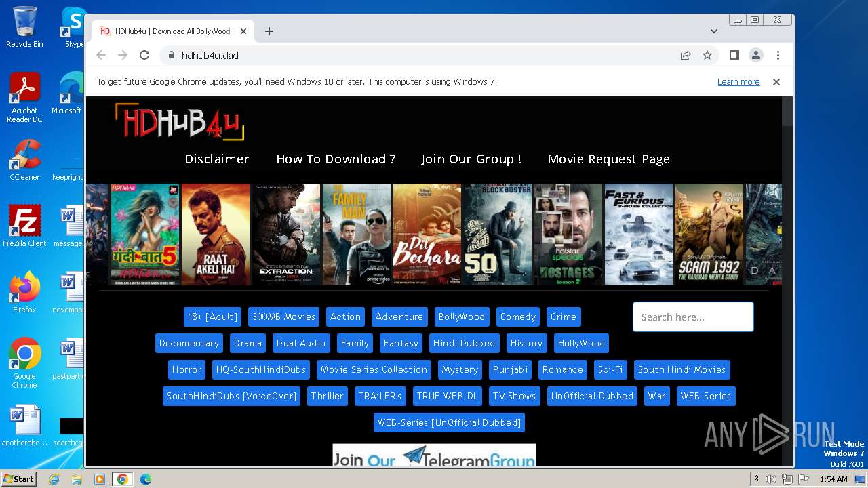Open a new tab with plus button
This screenshot has height=488, width=868.
(x=269, y=31)
